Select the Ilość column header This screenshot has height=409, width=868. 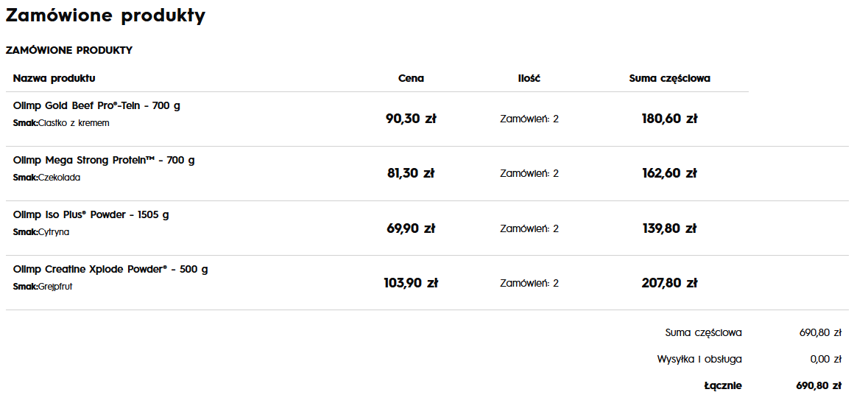click(529, 78)
